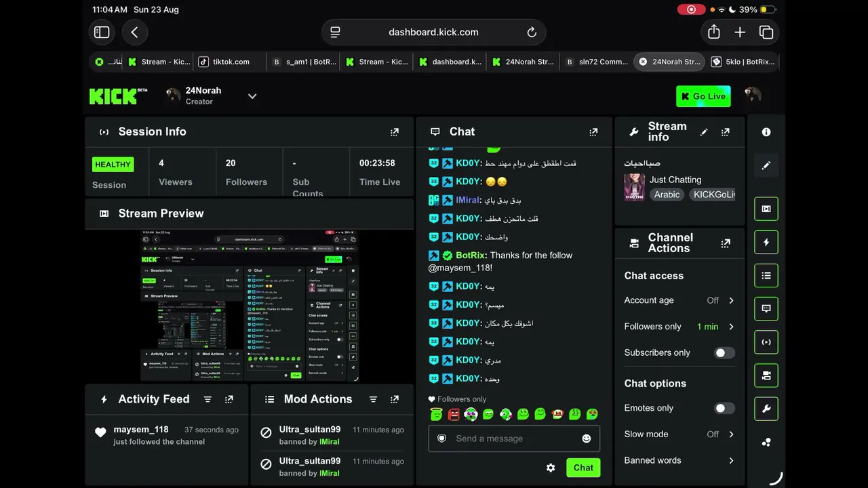Toggle Session Info widget icon in sidebar
This screenshot has height=488, width=868.
pos(766,342)
